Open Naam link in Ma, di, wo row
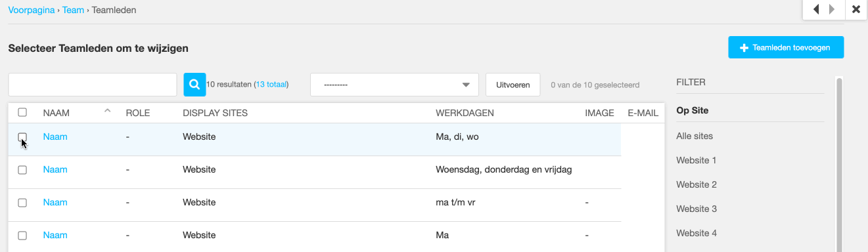The height and width of the screenshot is (252, 868). pyautogui.click(x=55, y=136)
